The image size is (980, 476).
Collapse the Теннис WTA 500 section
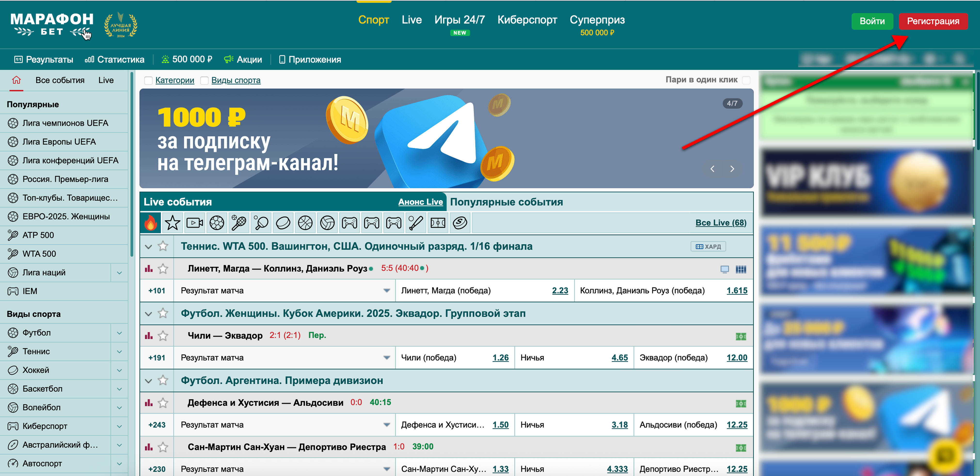click(x=149, y=246)
